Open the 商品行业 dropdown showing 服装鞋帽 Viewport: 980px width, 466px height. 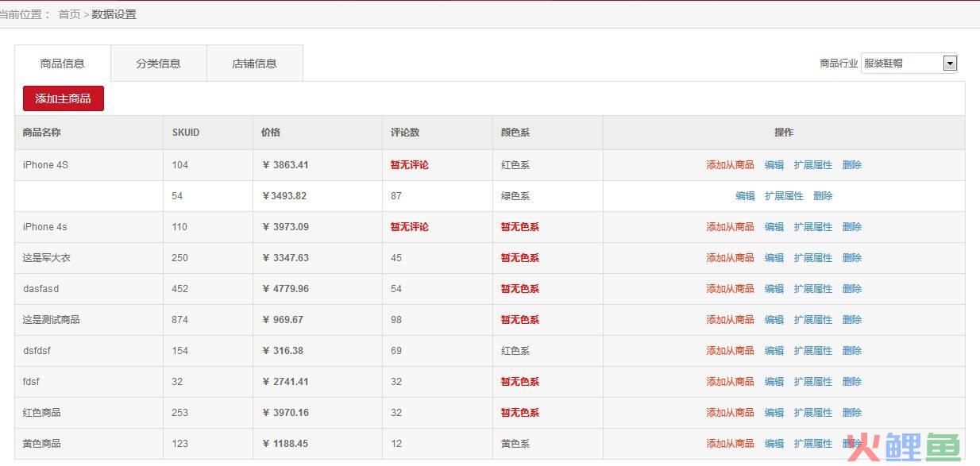[x=909, y=64]
